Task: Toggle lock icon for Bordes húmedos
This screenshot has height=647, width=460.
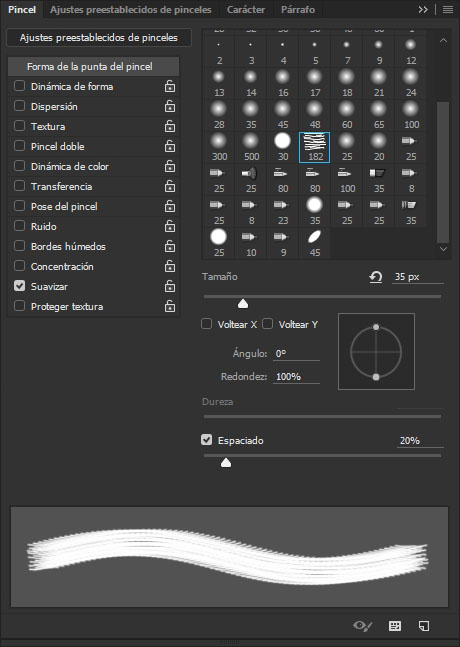Action: coord(170,246)
